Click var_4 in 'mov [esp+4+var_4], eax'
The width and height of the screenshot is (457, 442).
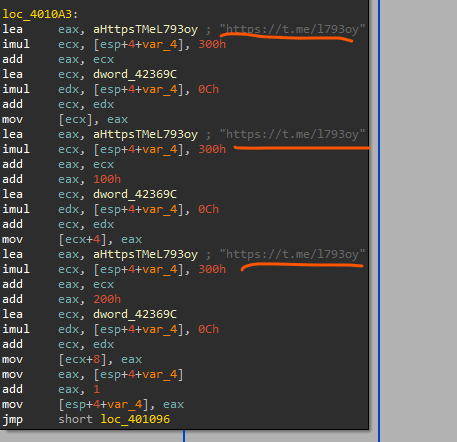tap(124, 404)
